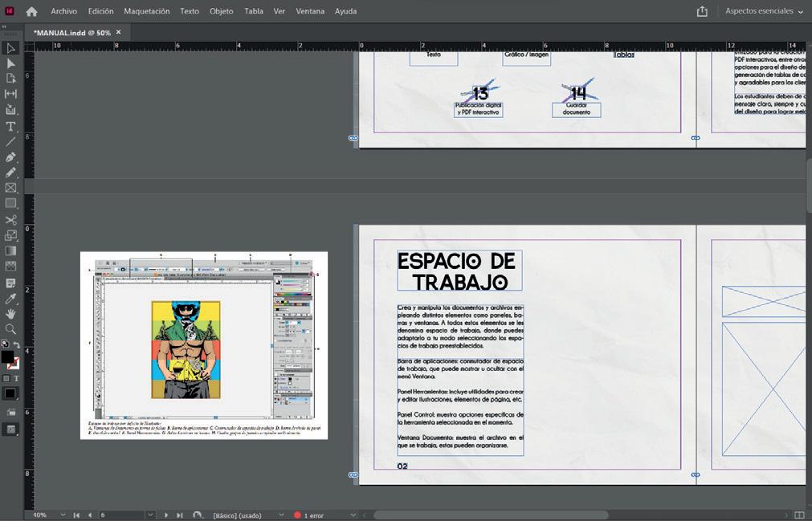
Task: Select the Free Transform tool
Action: point(10,236)
